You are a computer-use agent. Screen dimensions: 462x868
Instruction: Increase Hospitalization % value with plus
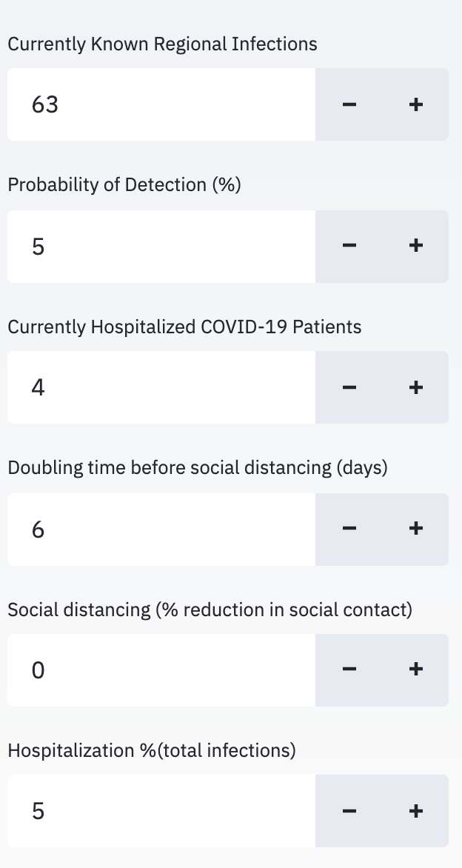pos(415,811)
